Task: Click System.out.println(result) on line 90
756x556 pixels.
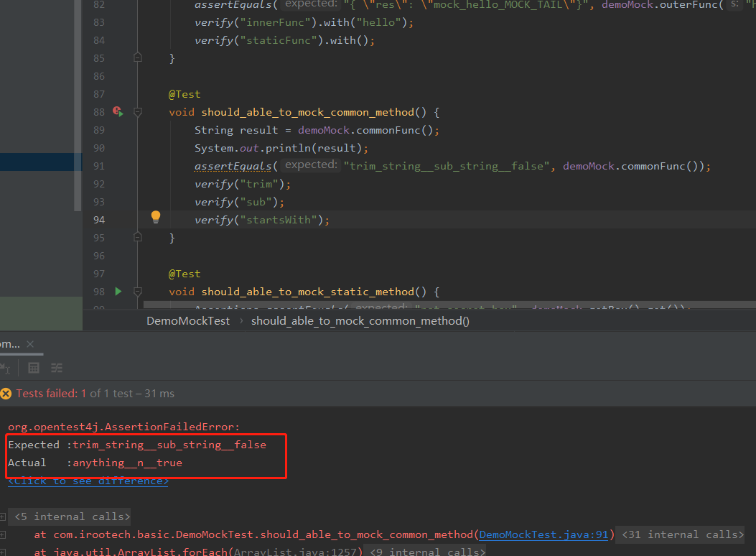Action: [281, 148]
